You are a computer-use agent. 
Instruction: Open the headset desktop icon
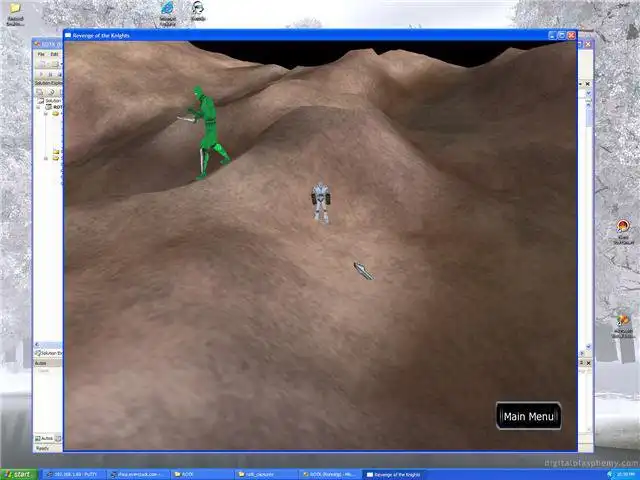(198, 11)
